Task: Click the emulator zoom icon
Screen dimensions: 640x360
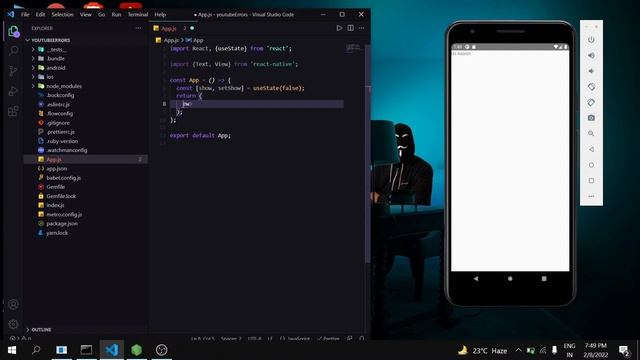Action: pyautogui.click(x=591, y=133)
